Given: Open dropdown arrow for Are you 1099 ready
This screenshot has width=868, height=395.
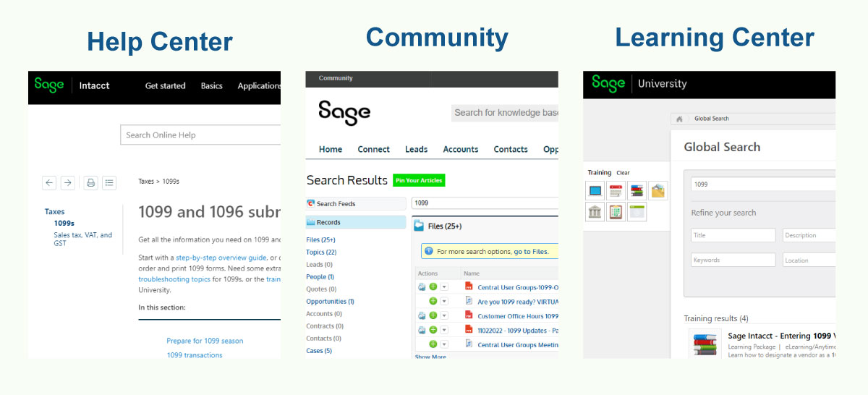Looking at the screenshot, I should click(444, 301).
